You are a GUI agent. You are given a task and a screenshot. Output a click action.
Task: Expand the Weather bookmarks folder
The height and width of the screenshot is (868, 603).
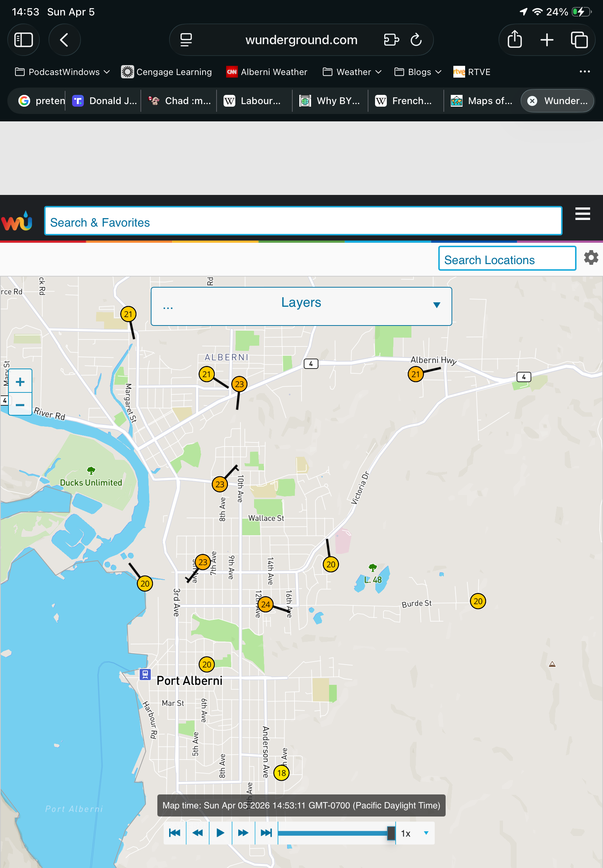click(352, 72)
